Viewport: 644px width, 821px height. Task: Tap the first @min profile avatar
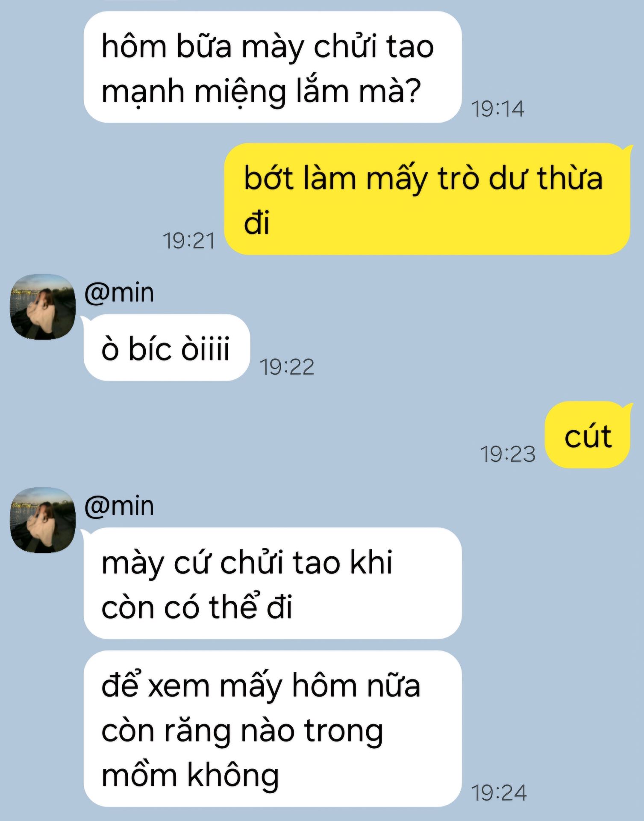[x=43, y=307]
